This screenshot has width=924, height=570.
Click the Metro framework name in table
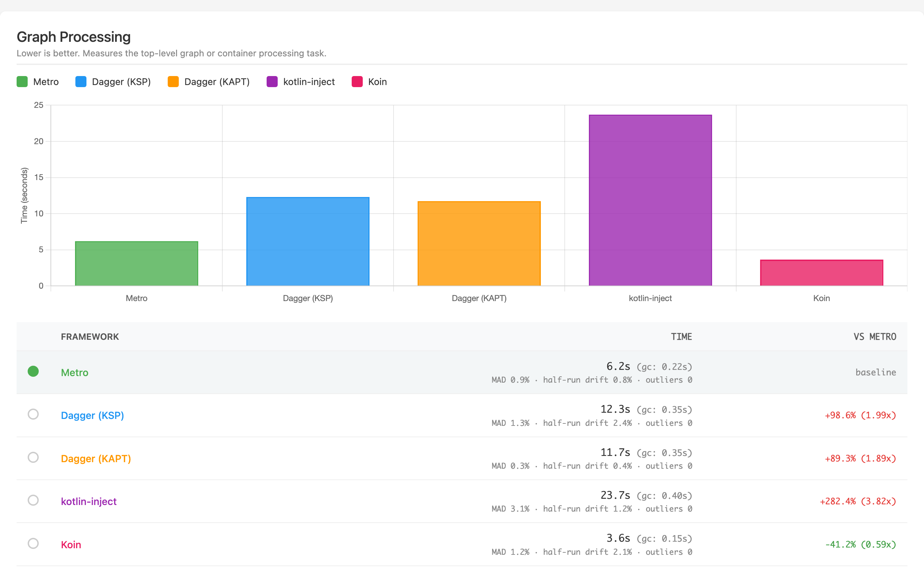click(75, 373)
